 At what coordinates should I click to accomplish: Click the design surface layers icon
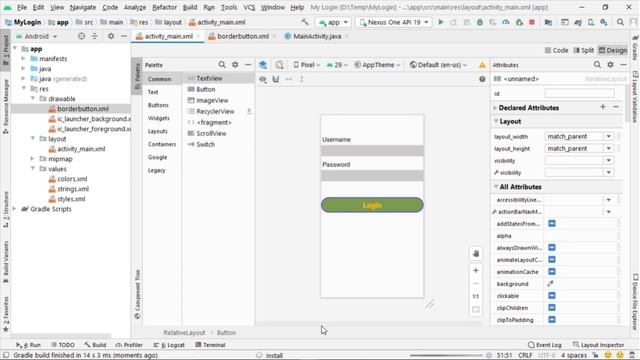[263, 65]
